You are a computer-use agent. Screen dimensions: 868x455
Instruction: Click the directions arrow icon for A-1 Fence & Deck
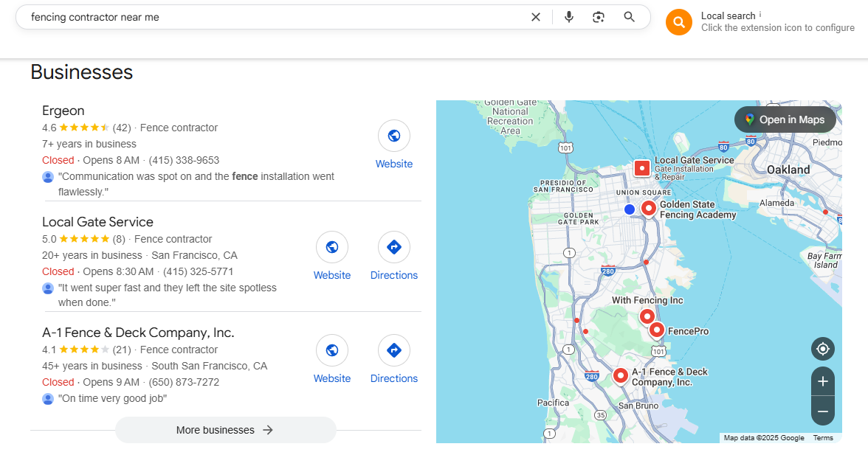pos(394,350)
